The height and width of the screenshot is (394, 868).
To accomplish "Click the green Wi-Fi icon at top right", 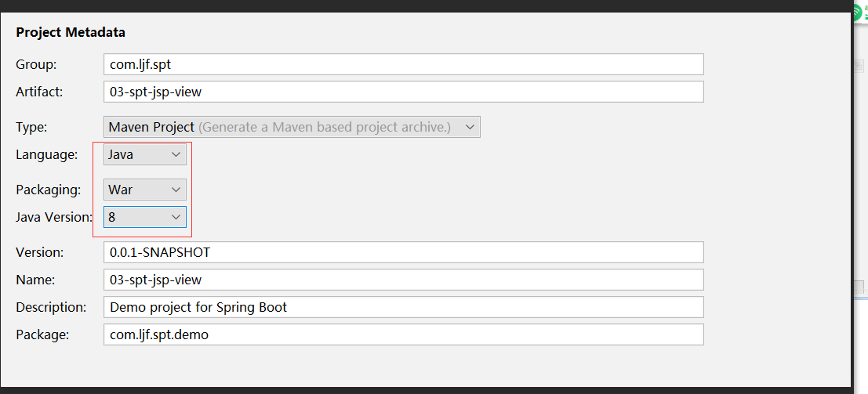I will click(859, 14).
